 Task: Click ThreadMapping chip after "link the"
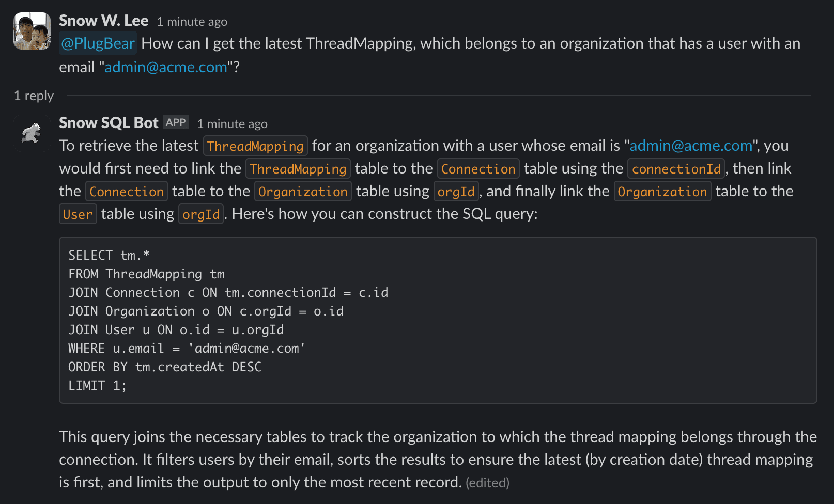298,169
